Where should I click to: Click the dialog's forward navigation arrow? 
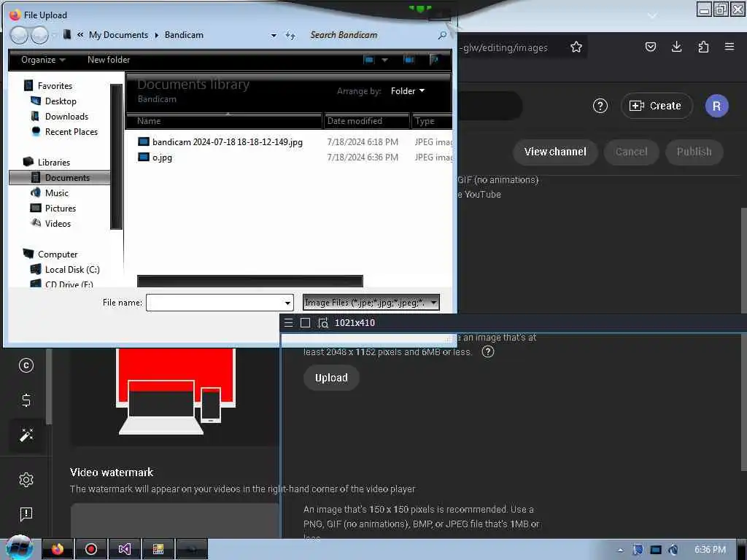click(39, 35)
